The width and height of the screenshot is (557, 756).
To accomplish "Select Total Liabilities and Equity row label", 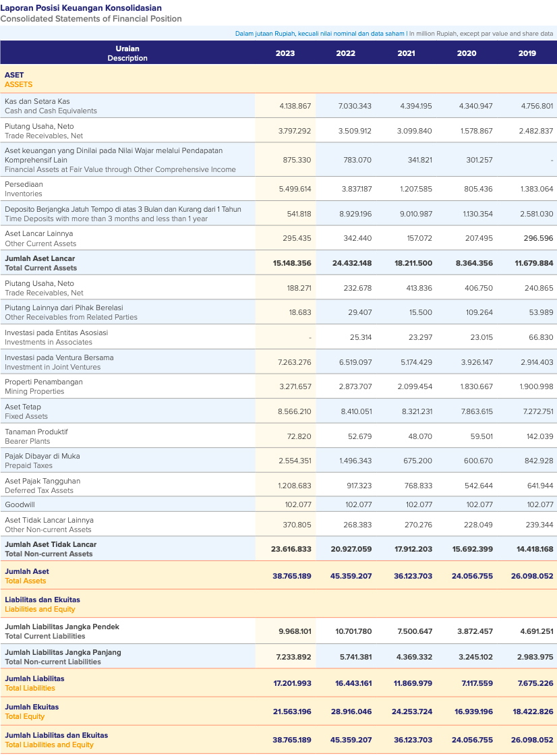I will [57, 740].
